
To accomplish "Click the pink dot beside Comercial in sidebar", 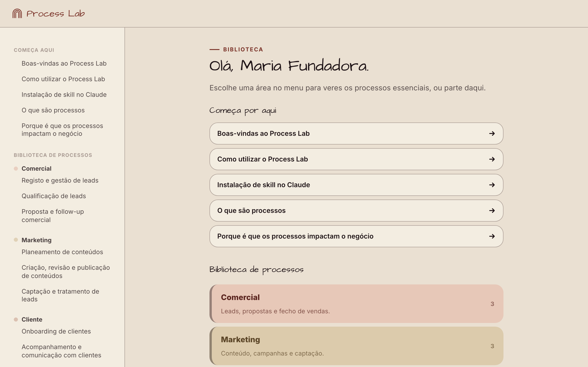I will (x=16, y=168).
